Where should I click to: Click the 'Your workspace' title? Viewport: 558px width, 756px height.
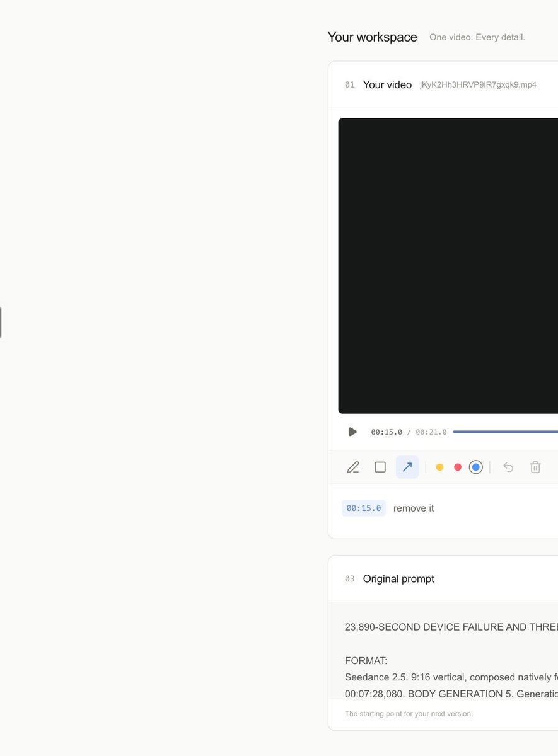[x=372, y=37]
